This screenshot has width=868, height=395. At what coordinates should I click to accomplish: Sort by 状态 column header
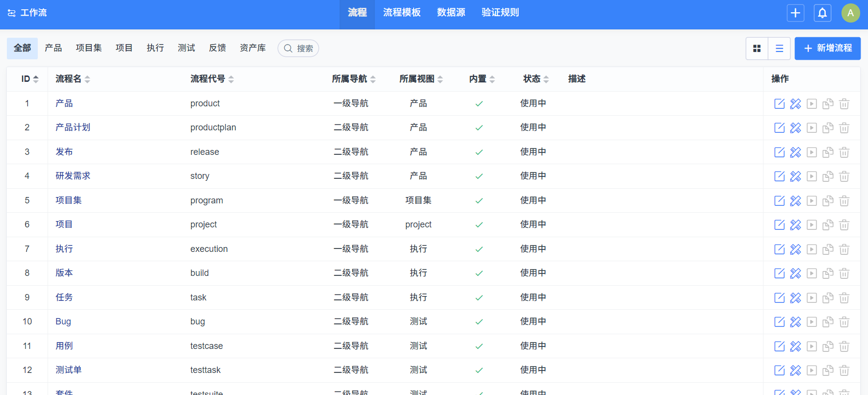[536, 79]
